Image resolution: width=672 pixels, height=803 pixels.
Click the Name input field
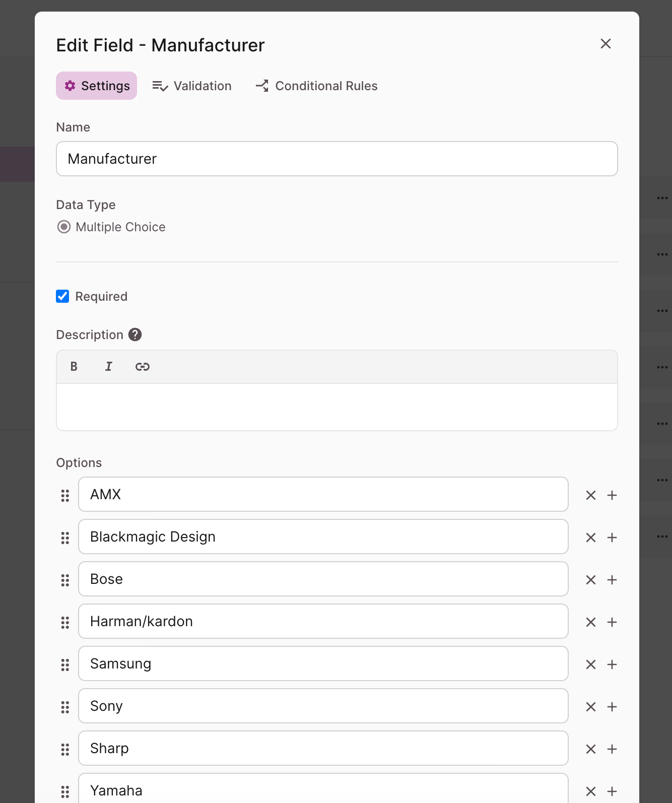tap(337, 159)
